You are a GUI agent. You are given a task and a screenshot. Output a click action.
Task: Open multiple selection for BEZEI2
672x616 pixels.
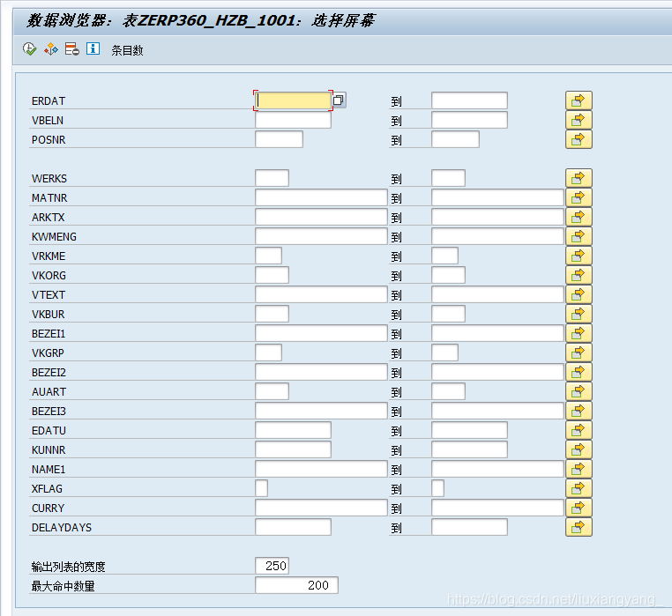click(x=579, y=372)
